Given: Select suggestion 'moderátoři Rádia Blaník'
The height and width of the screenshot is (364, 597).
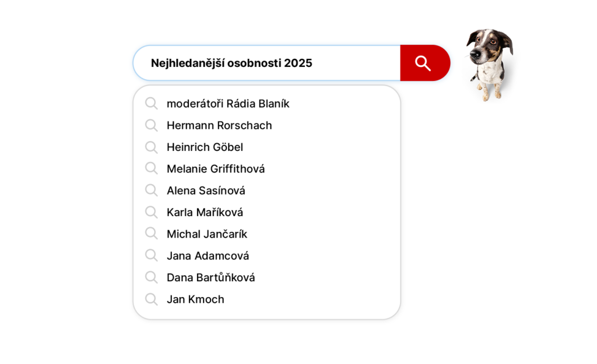Looking at the screenshot, I should coord(228,104).
